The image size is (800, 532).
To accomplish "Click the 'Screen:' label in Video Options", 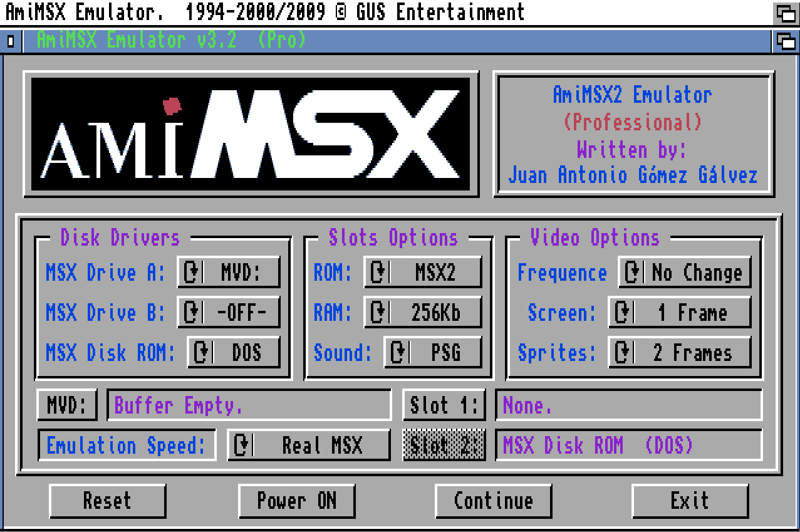I will click(562, 312).
